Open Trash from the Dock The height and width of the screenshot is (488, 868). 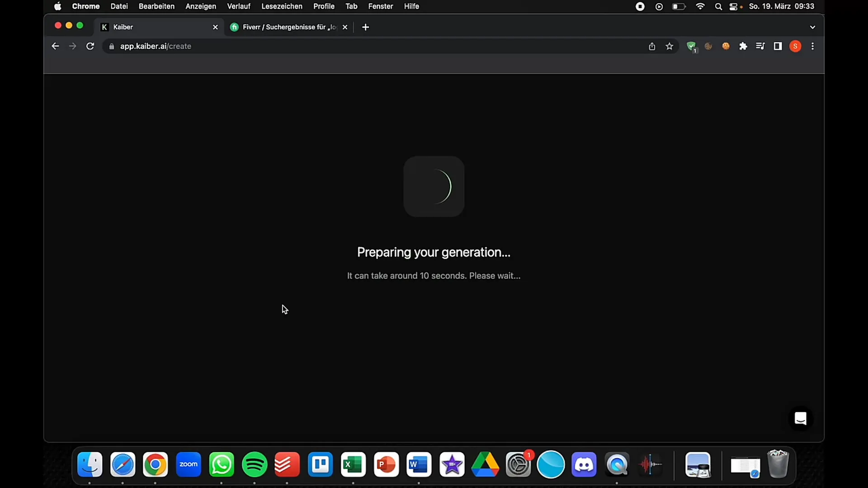coord(778,464)
